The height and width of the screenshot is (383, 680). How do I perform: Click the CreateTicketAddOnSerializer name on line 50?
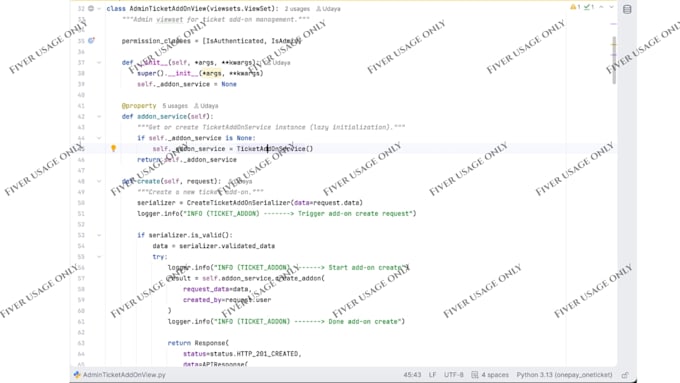pyautogui.click(x=238, y=203)
